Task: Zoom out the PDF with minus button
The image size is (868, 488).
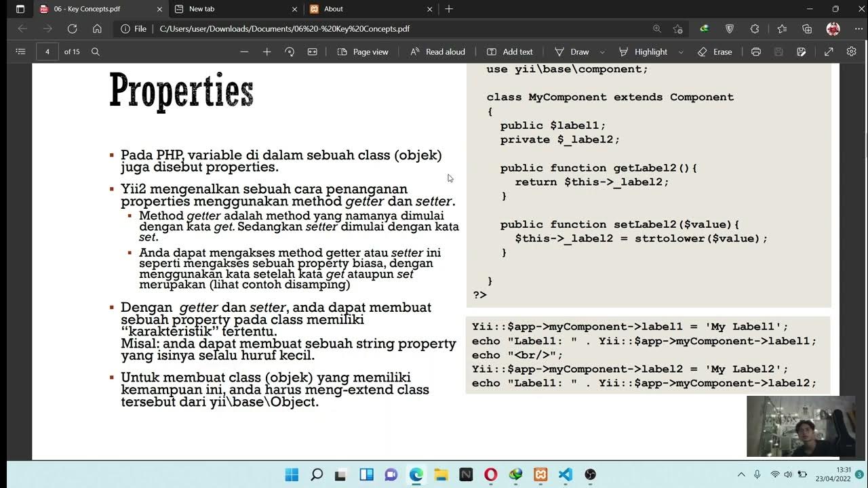Action: tap(244, 52)
